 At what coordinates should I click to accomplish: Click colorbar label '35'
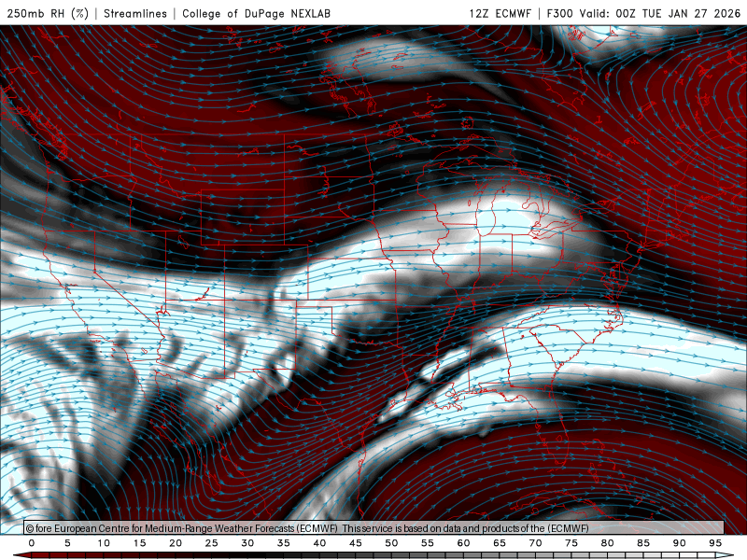pyautogui.click(x=284, y=543)
